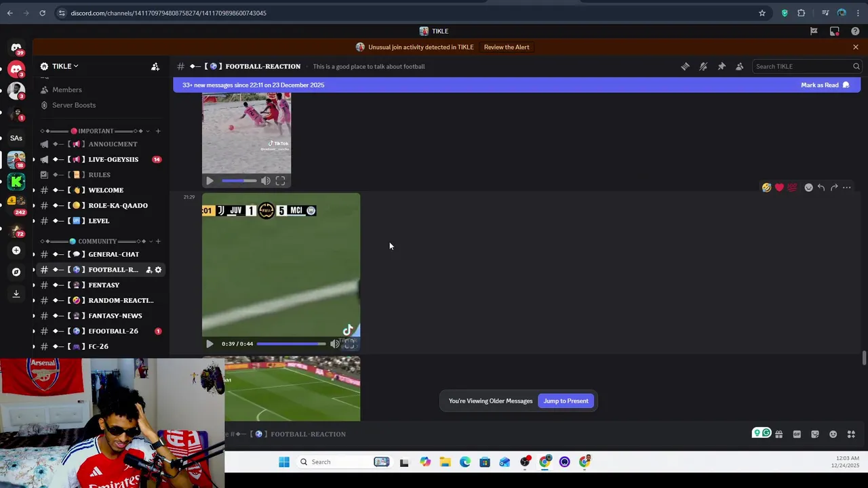Open pinned messages icon
Image resolution: width=868 pixels, height=488 pixels.
[722, 66]
